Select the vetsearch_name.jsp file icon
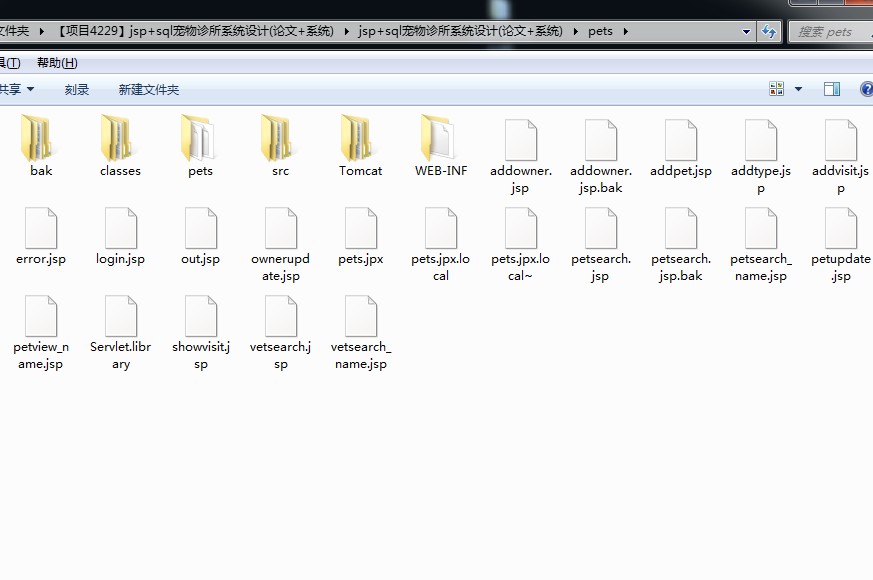Image resolution: width=873 pixels, height=580 pixels. point(361,316)
